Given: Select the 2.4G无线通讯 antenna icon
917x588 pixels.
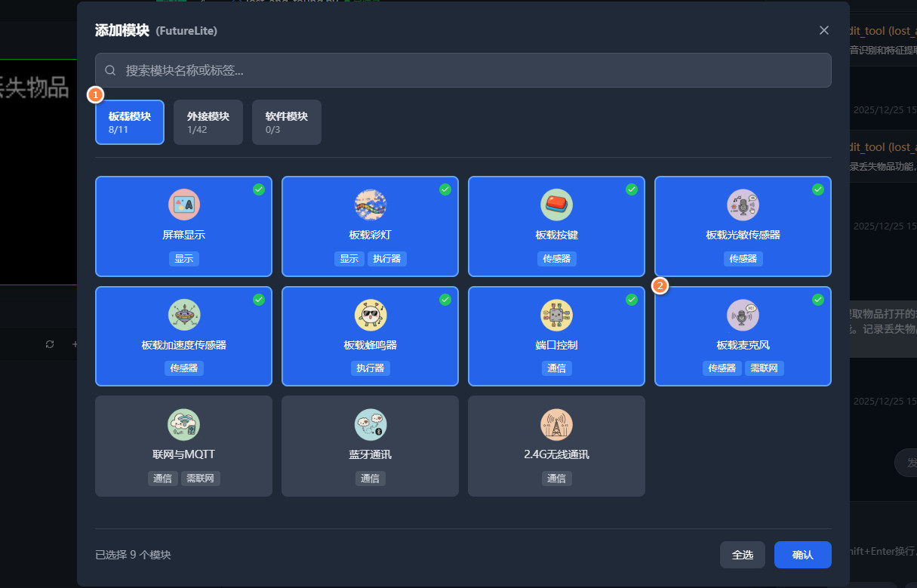Looking at the screenshot, I should coord(556,425).
